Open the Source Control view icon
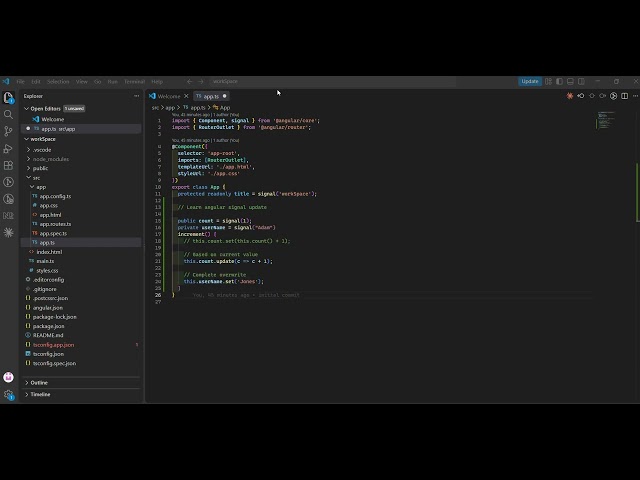Image resolution: width=640 pixels, height=480 pixels. click(8, 131)
